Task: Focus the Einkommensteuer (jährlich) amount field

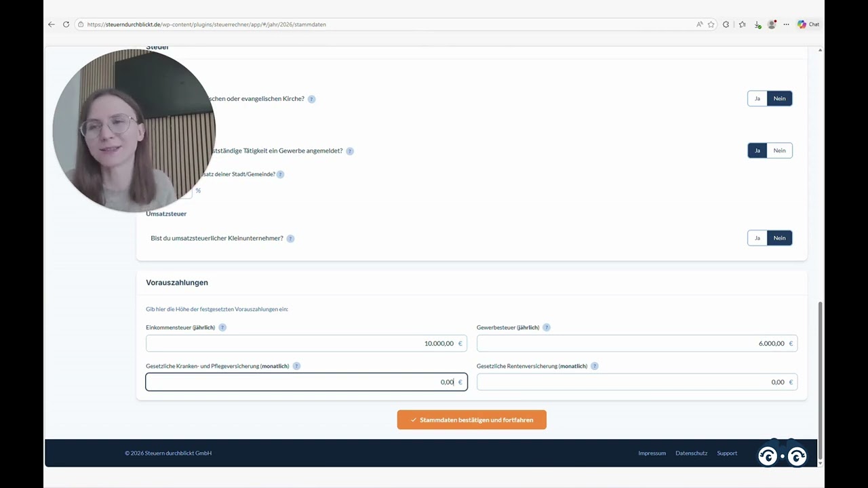Action: click(x=307, y=343)
